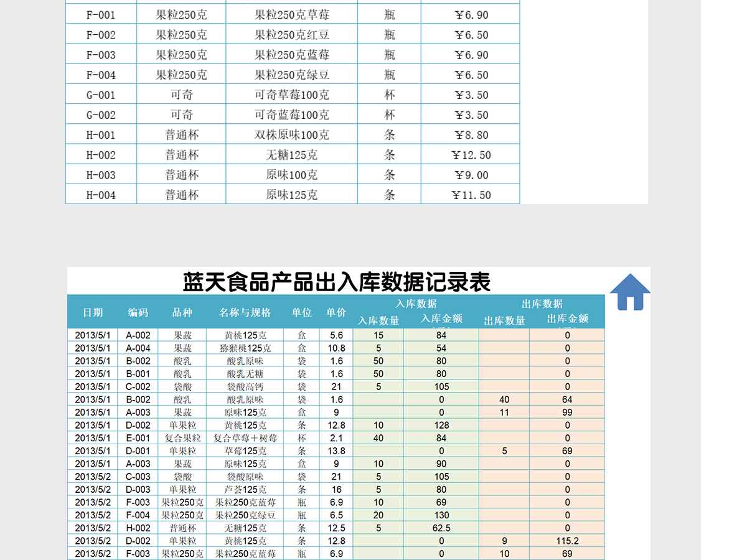Click the 编码 column header
The image size is (747, 560).
[x=138, y=312]
